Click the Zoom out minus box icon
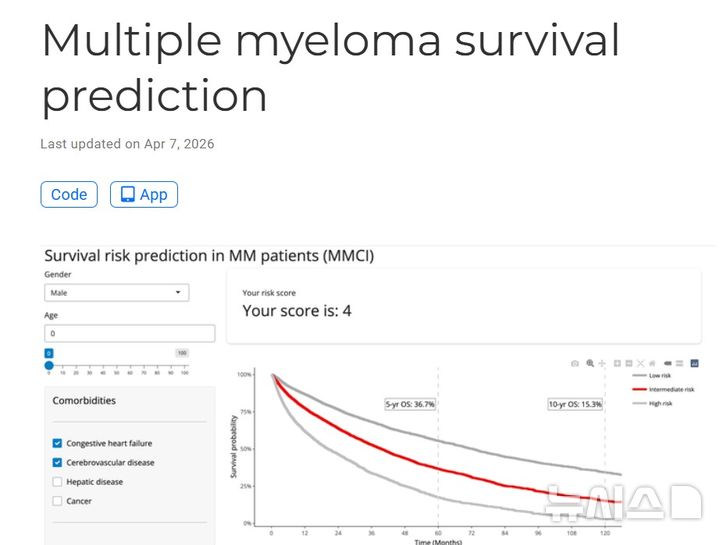720x545 pixels. [x=629, y=363]
